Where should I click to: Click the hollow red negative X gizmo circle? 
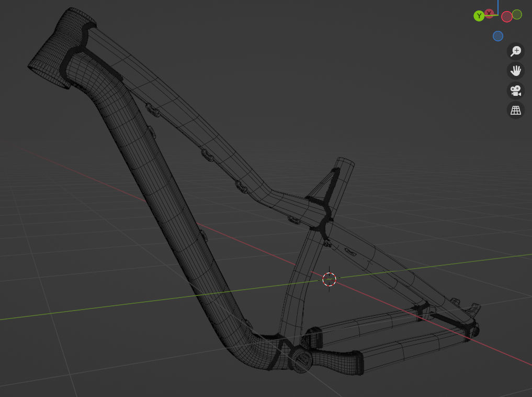(x=506, y=17)
